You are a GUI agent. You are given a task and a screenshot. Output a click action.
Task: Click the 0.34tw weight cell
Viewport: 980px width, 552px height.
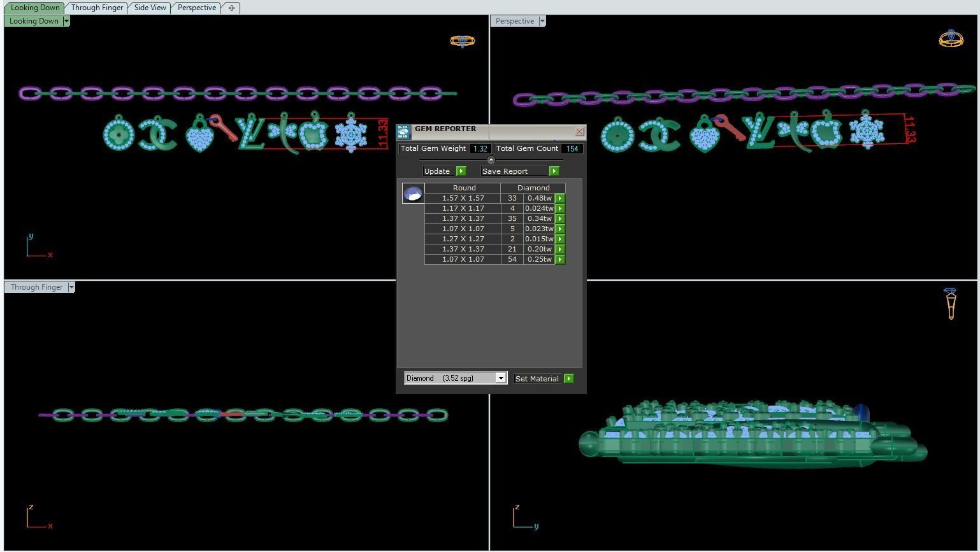(x=539, y=218)
